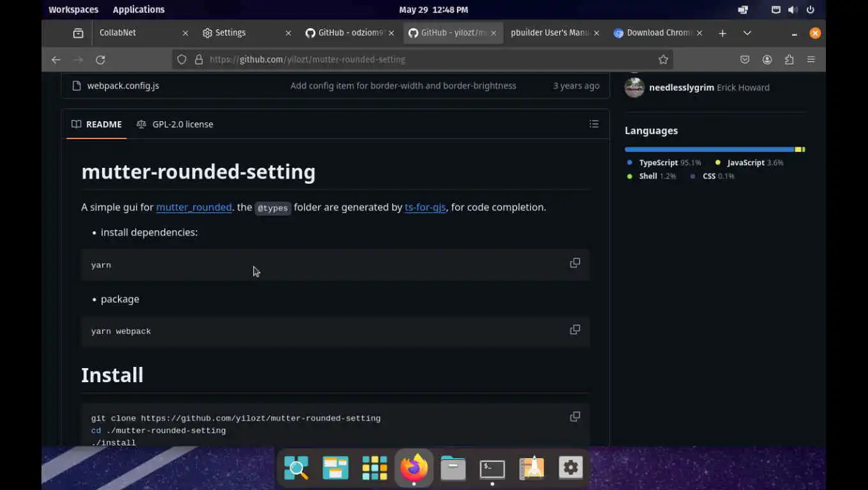Viewport: 868px width, 490px height.
Task: Open a new browser tab
Action: tap(722, 33)
